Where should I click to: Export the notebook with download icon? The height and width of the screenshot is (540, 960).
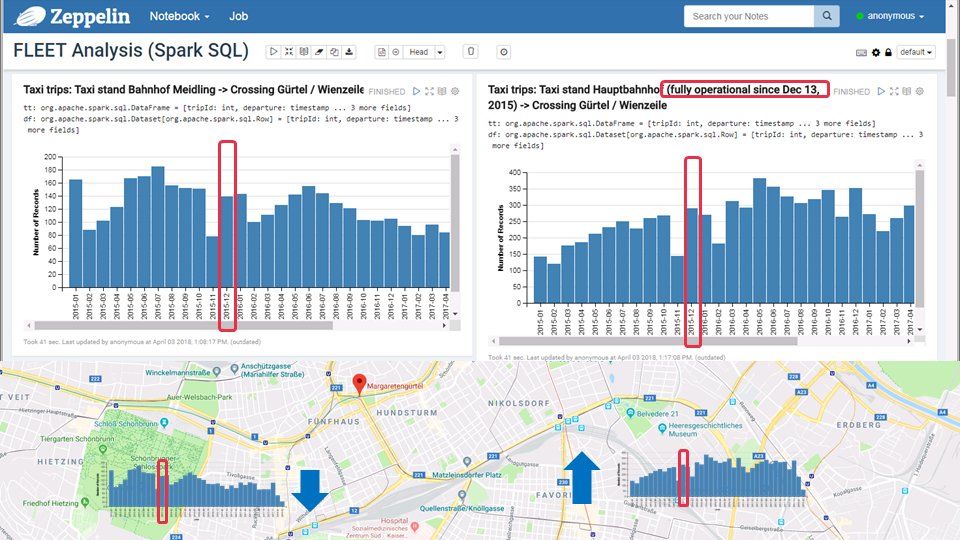click(x=349, y=52)
